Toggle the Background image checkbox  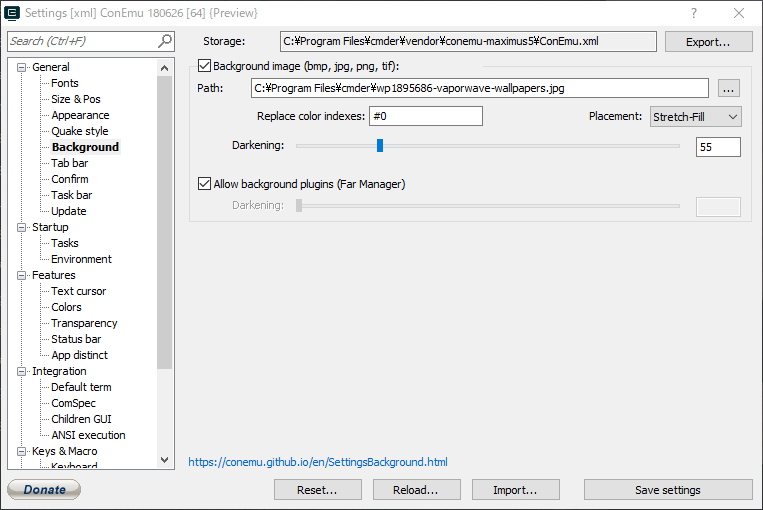(204, 66)
